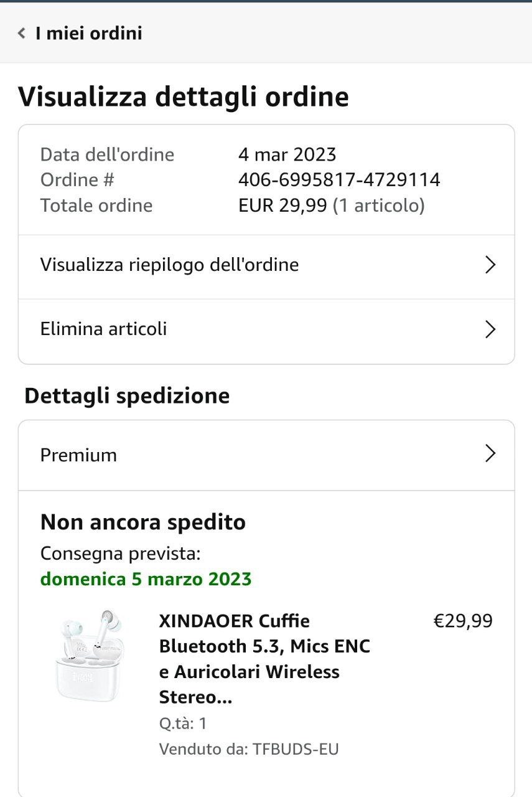Tap the back chevron icon at top
The width and height of the screenshot is (532, 797).
[x=22, y=33]
